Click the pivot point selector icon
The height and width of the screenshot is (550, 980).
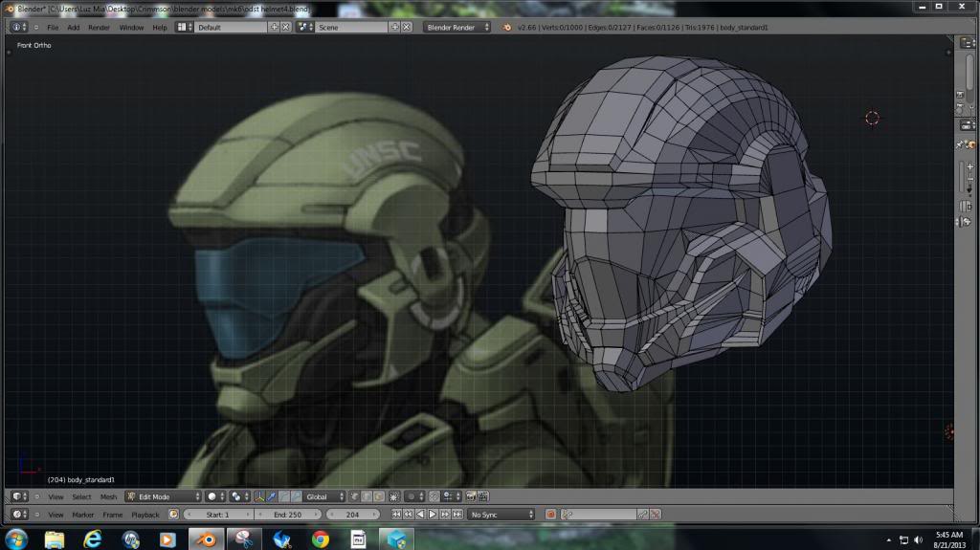click(x=236, y=496)
